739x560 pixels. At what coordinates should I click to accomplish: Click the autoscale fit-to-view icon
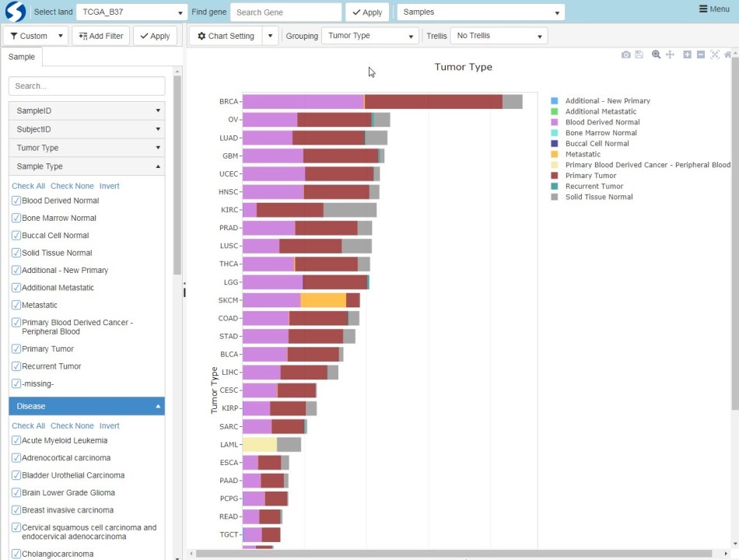[x=715, y=54]
